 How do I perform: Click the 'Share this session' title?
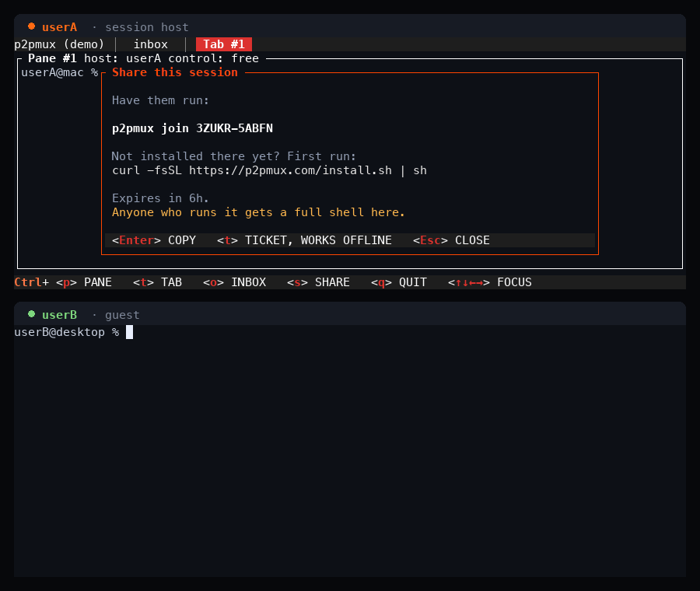pyautogui.click(x=174, y=72)
